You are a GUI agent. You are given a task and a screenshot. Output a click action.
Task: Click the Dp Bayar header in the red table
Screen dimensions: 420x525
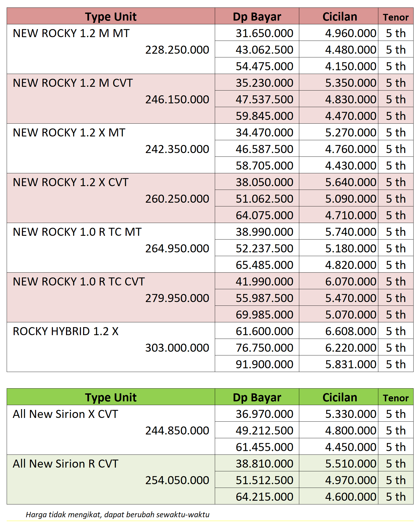click(257, 17)
